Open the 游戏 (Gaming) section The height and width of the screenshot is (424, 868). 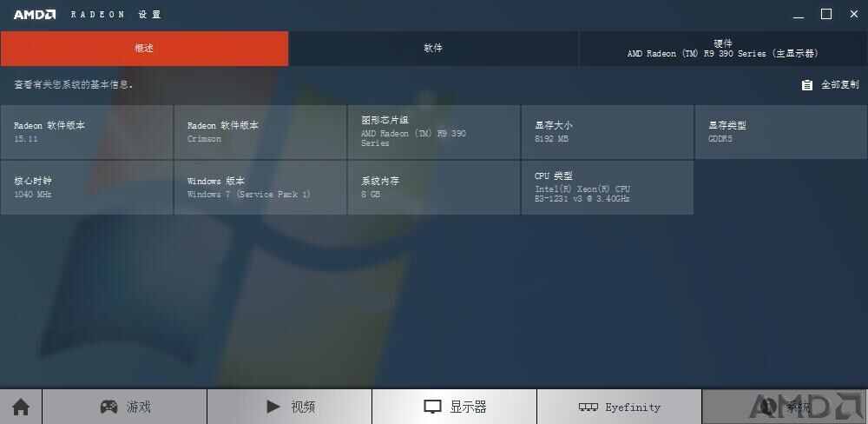[x=124, y=407]
